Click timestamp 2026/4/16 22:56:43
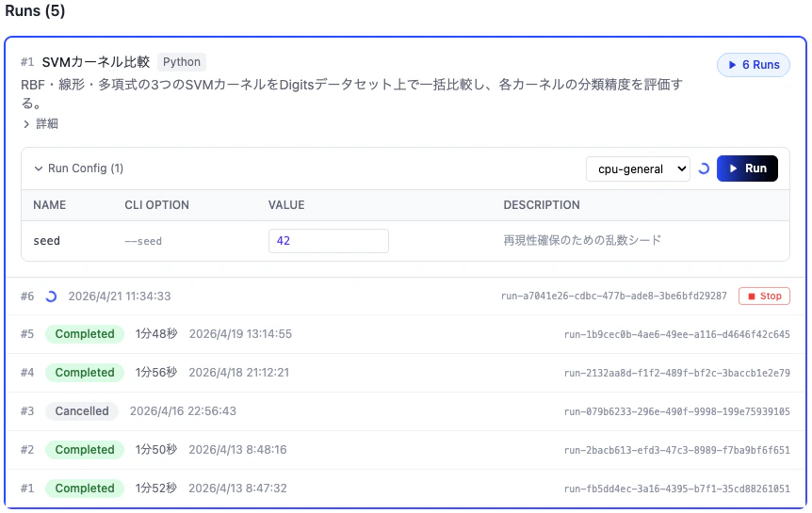812x513 pixels. 183,411
